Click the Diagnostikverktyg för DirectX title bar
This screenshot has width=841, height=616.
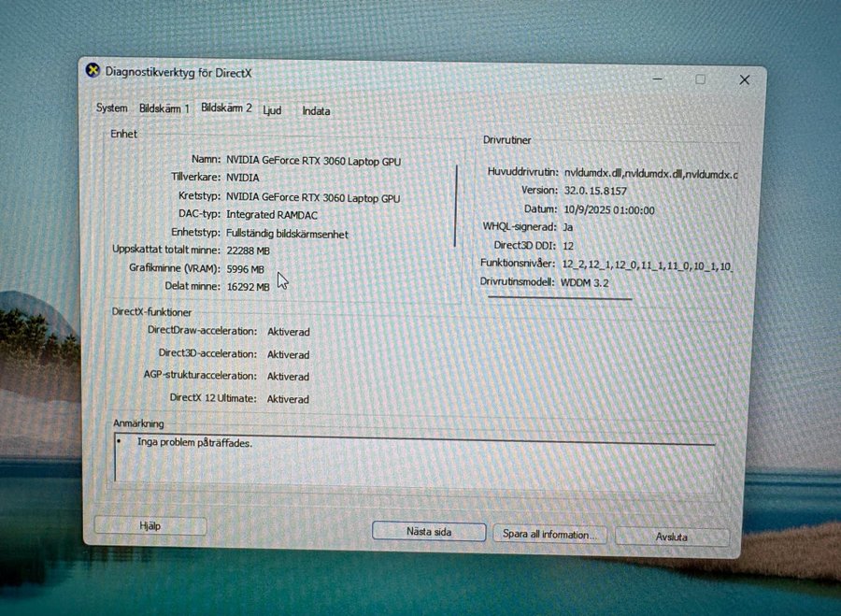coord(374,73)
